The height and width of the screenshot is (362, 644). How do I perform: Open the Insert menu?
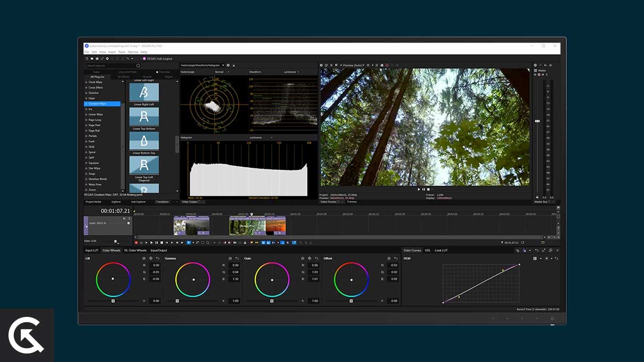coord(112,52)
